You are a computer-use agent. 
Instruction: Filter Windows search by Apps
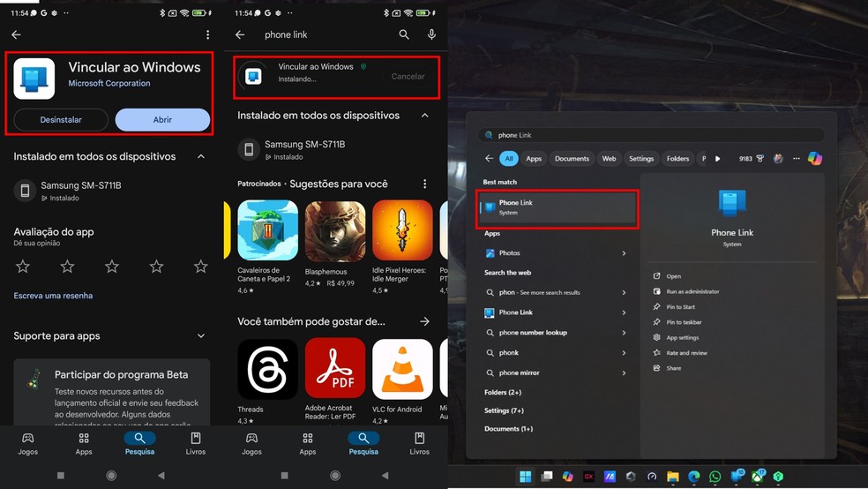pyautogui.click(x=534, y=159)
